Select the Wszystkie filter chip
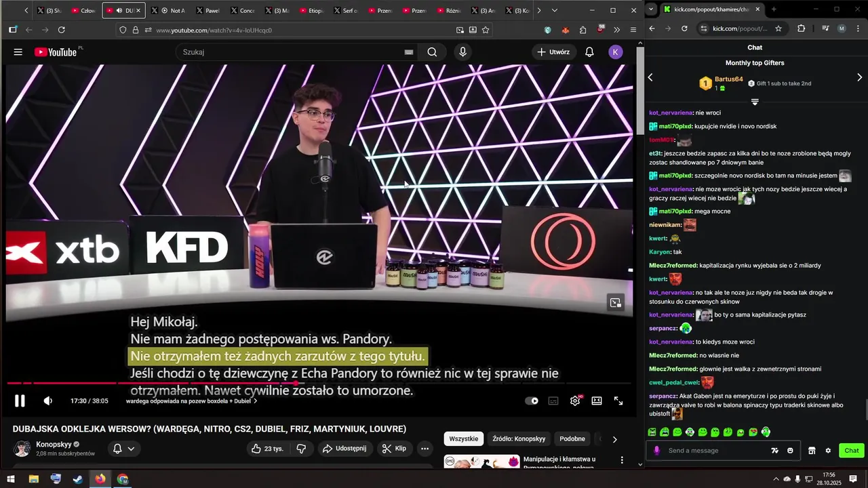Screen dimensions: 868x488 point(464,439)
